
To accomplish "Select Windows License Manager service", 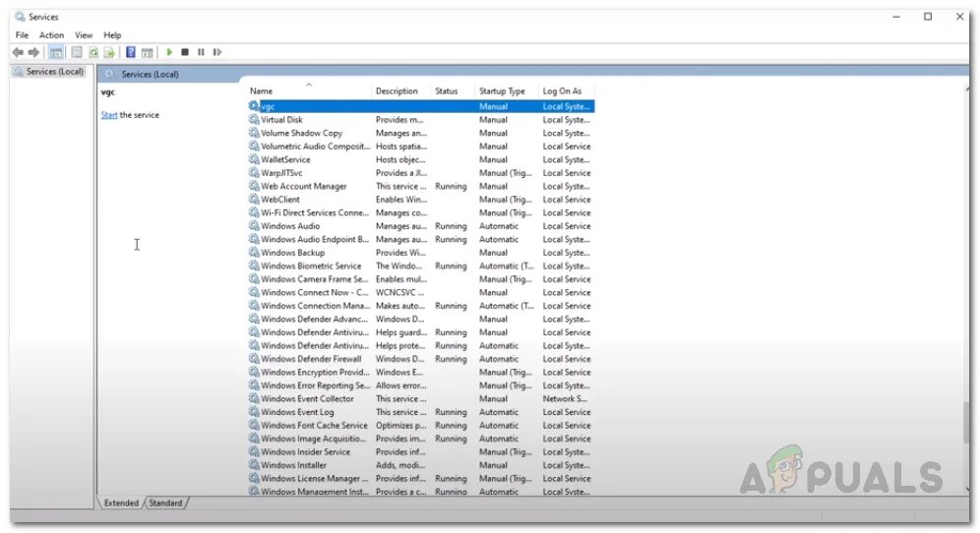I will (420, 479).
